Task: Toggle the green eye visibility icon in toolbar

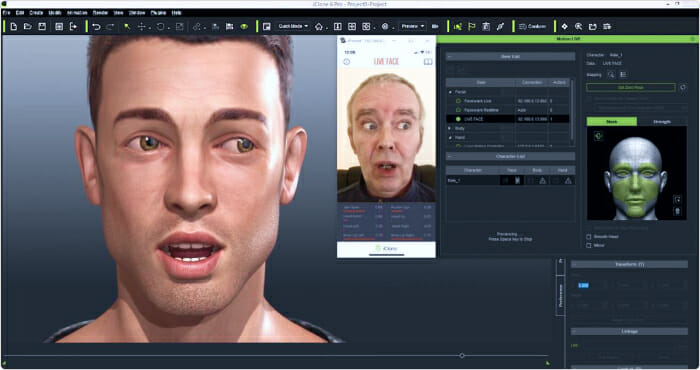Action: 244,27
